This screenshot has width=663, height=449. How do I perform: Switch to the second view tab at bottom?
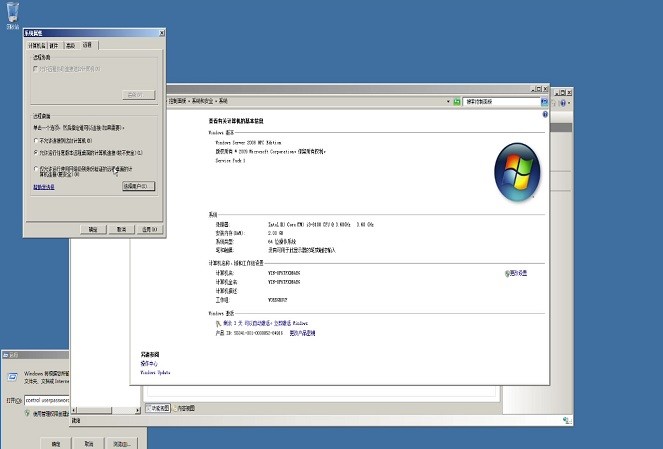point(184,408)
